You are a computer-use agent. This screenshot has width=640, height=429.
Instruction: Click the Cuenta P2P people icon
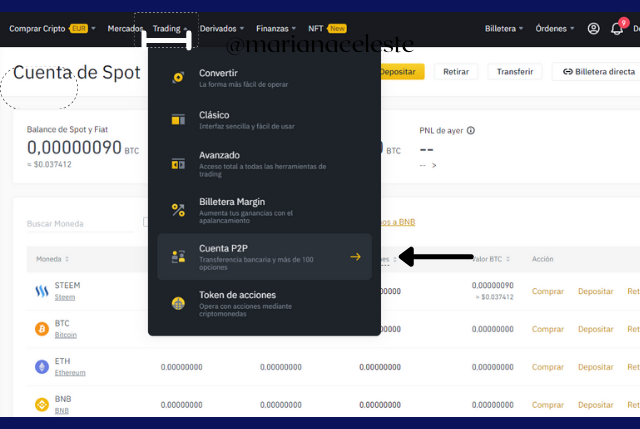(178, 257)
